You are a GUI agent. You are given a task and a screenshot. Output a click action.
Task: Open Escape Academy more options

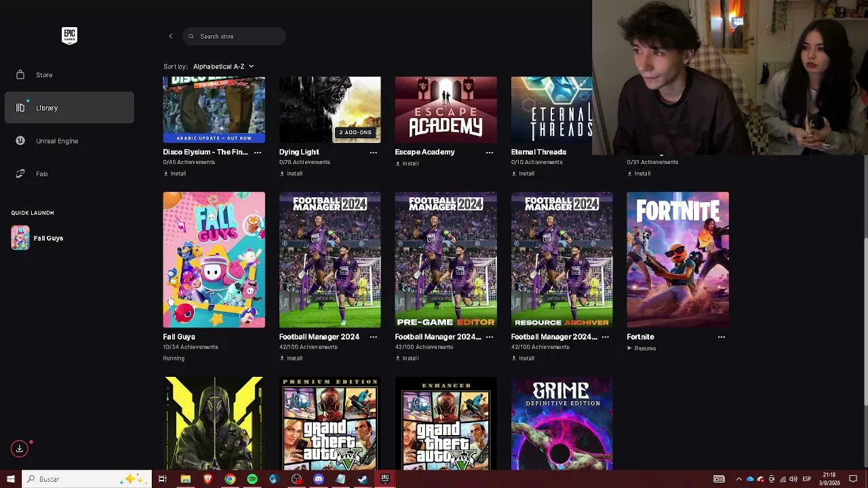tap(490, 152)
